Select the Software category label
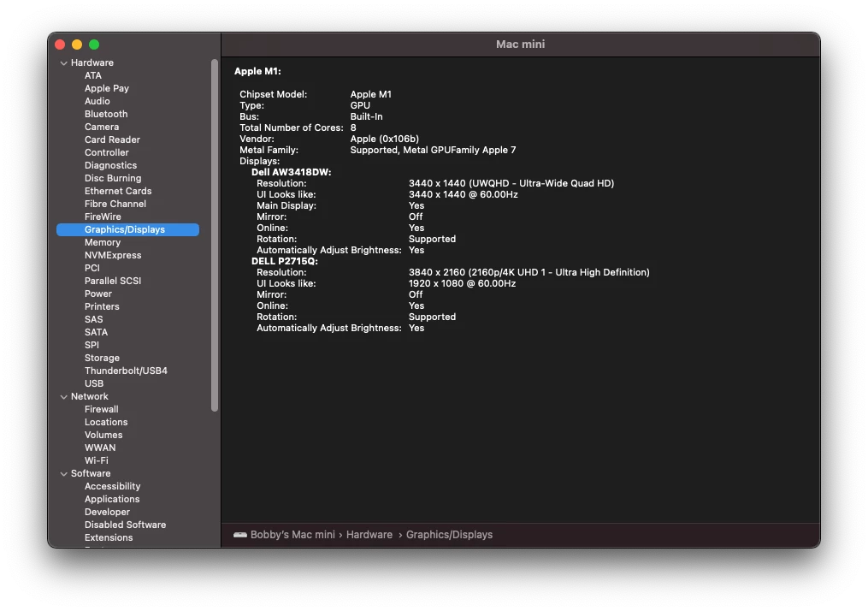Image resolution: width=868 pixels, height=611 pixels. [x=91, y=473]
